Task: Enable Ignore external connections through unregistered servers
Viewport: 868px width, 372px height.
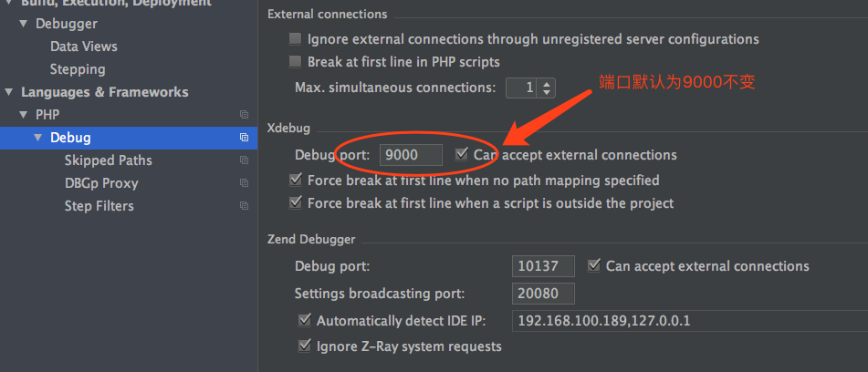Action: click(x=296, y=39)
